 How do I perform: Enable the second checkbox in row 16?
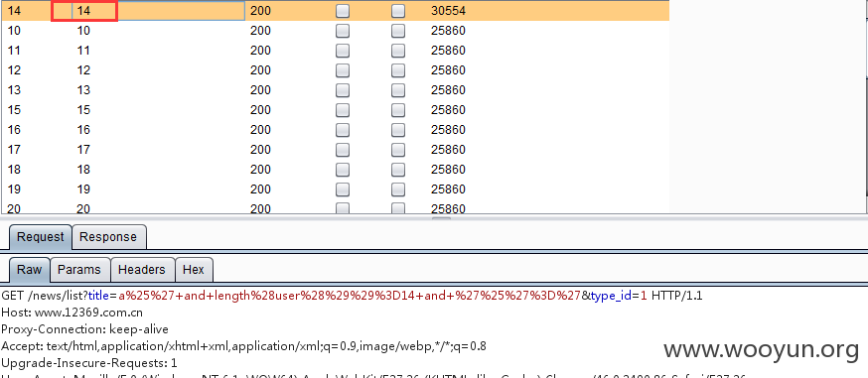(x=398, y=130)
